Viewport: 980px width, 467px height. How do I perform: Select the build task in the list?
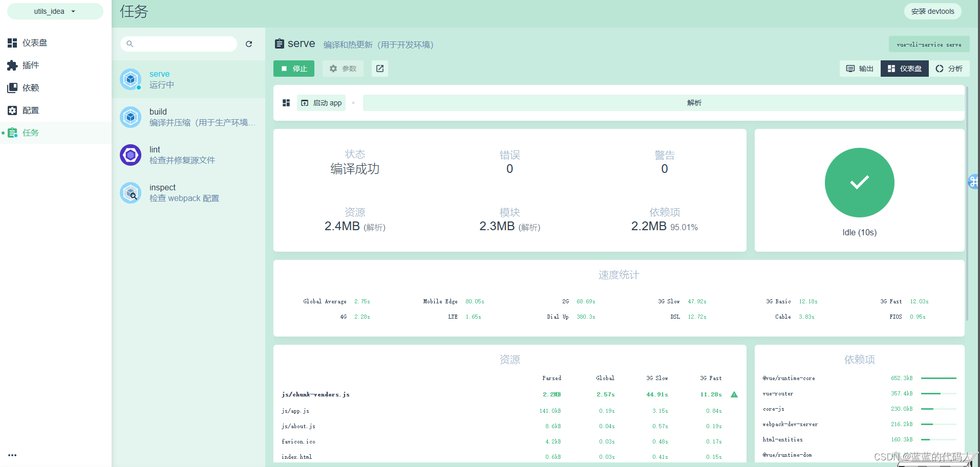click(x=188, y=117)
